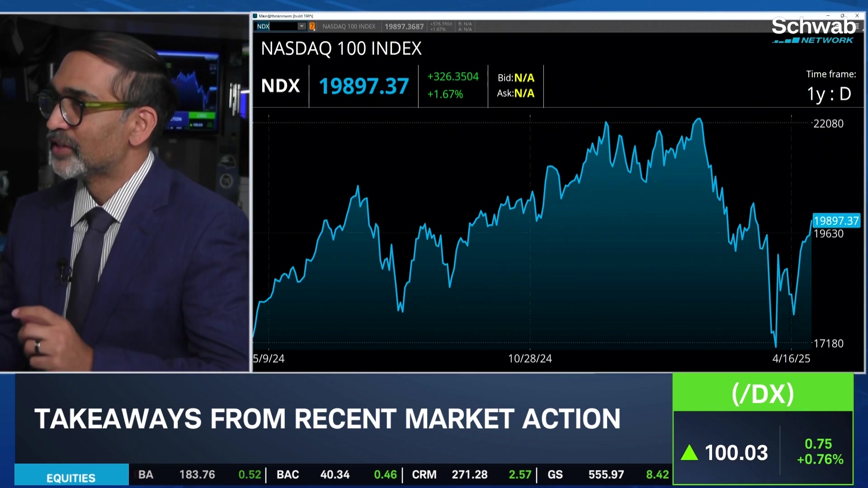
Task: Click the Bid N/A value
Action: coord(524,78)
